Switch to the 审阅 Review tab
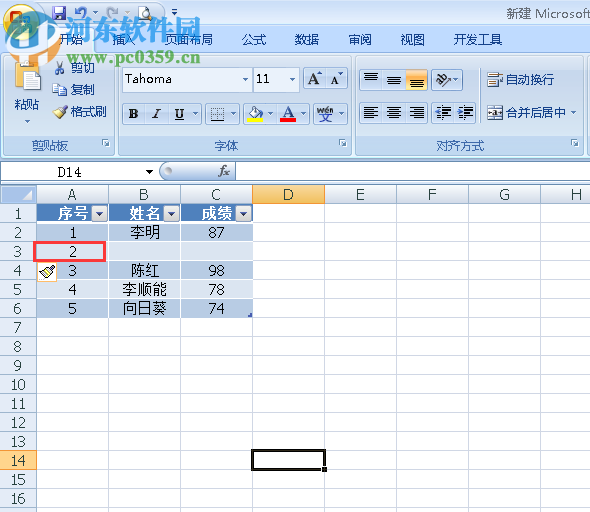 pos(360,40)
